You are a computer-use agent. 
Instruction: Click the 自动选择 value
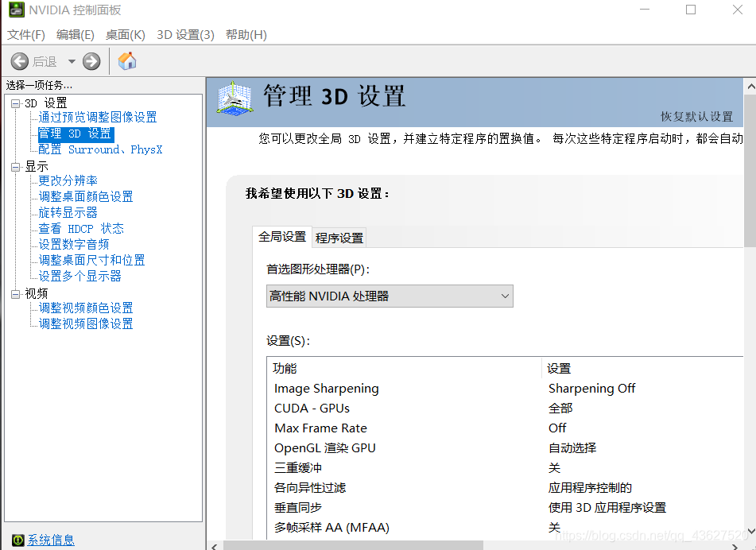pos(572,447)
